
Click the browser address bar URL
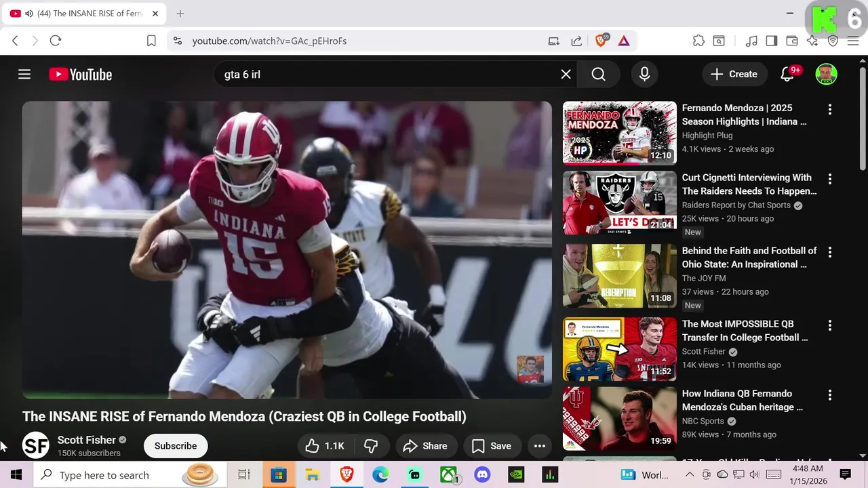(269, 41)
